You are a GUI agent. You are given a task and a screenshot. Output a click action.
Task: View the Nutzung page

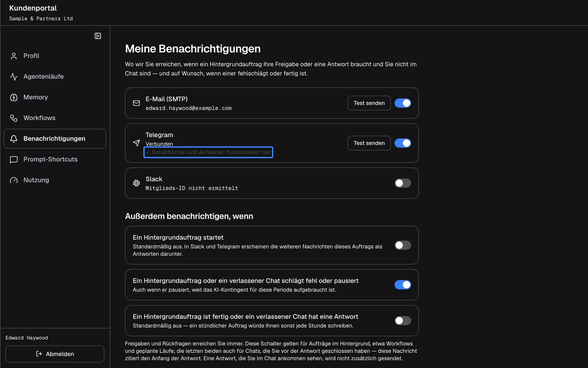tap(55, 180)
